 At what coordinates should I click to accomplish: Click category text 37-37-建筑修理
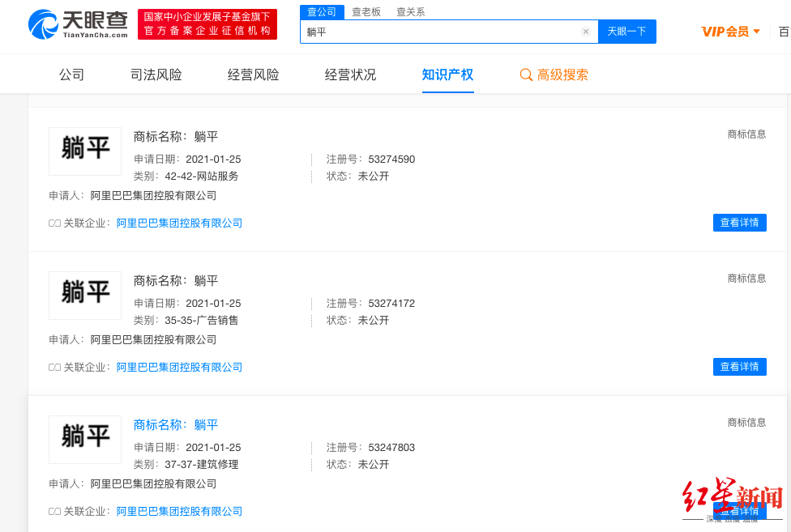(201, 465)
